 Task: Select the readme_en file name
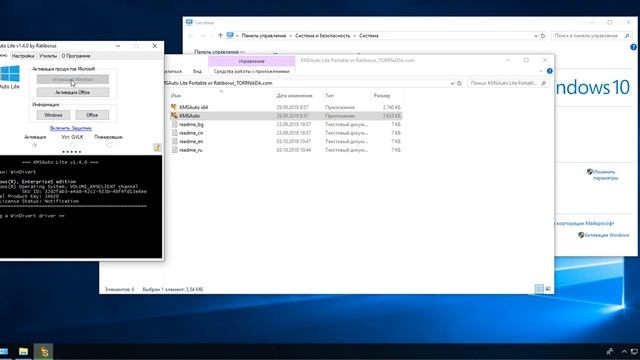191,141
